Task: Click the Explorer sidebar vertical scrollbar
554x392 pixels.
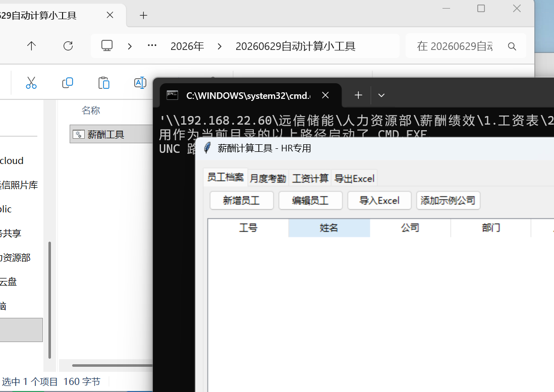Action: pyautogui.click(x=49, y=300)
